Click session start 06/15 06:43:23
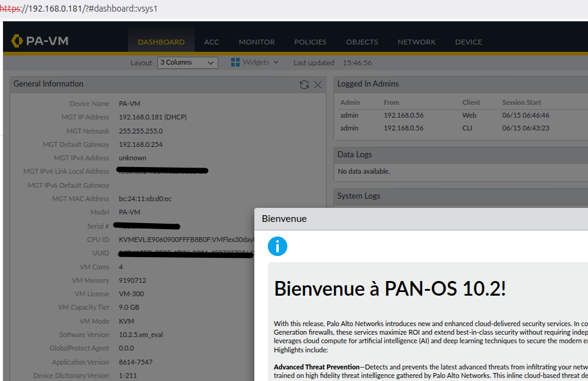The width and height of the screenshot is (588, 381). tap(525, 128)
